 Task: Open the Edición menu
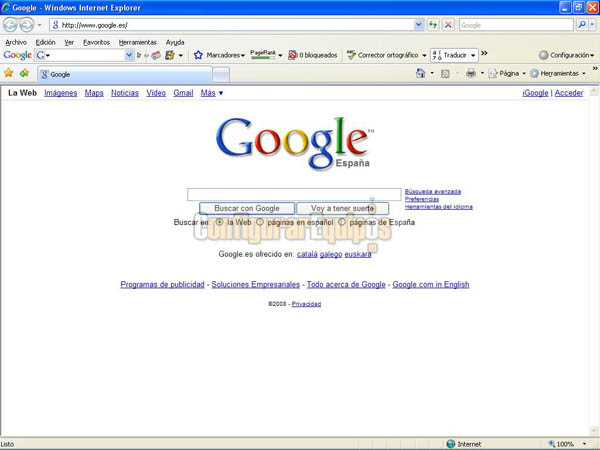(46, 42)
